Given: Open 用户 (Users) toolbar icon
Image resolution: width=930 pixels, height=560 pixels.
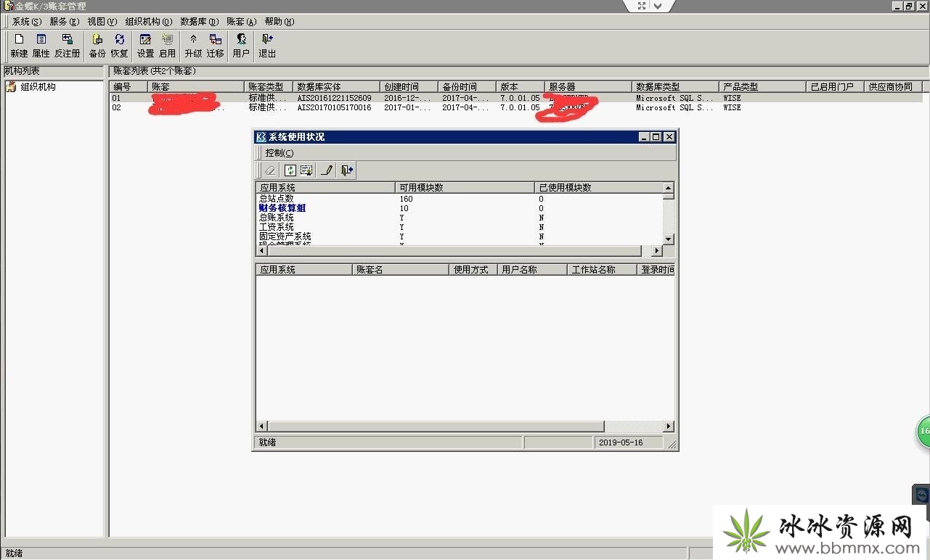Looking at the screenshot, I should [241, 46].
